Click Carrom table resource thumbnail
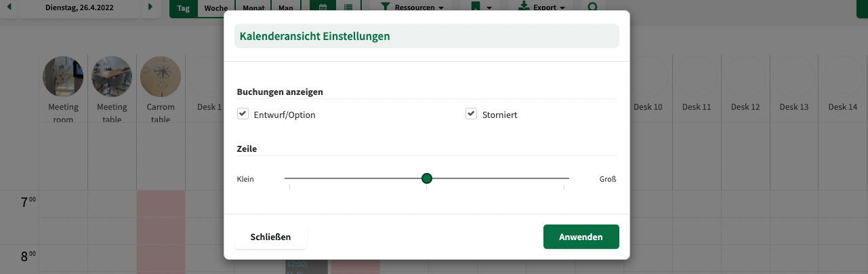This screenshot has width=868, height=274. click(161, 76)
